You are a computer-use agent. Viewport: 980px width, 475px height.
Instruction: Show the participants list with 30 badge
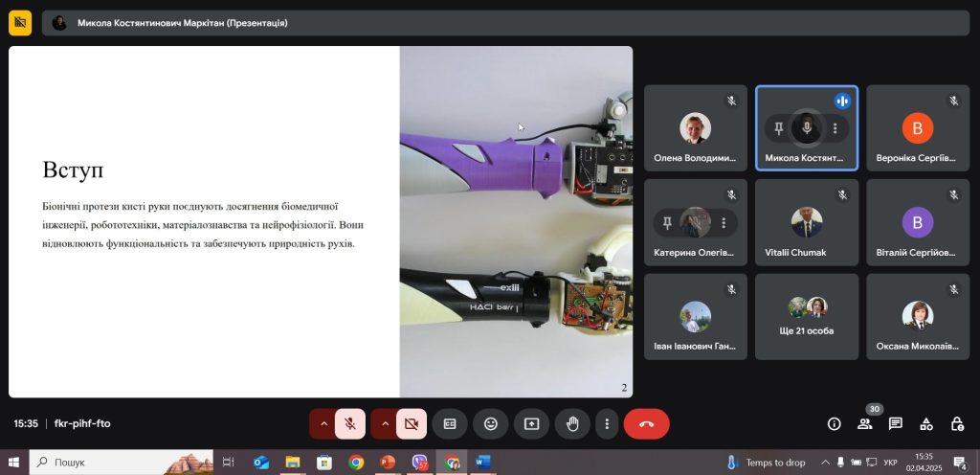click(865, 423)
